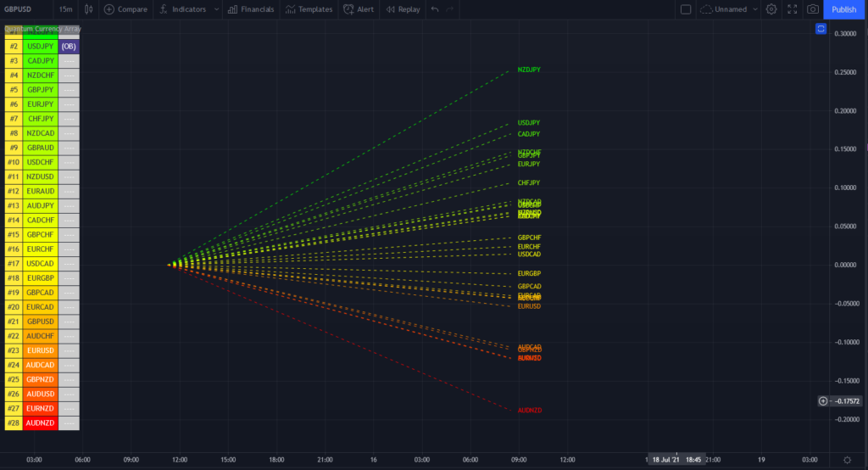Select the GBPAUD cell in the ranking
The height and width of the screenshot is (470, 868).
pos(41,148)
